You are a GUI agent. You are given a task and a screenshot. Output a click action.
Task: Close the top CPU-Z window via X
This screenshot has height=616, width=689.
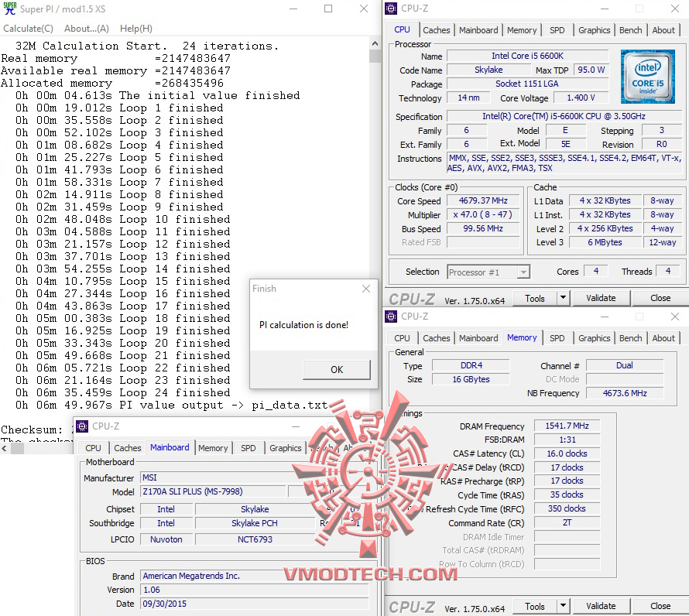click(675, 9)
